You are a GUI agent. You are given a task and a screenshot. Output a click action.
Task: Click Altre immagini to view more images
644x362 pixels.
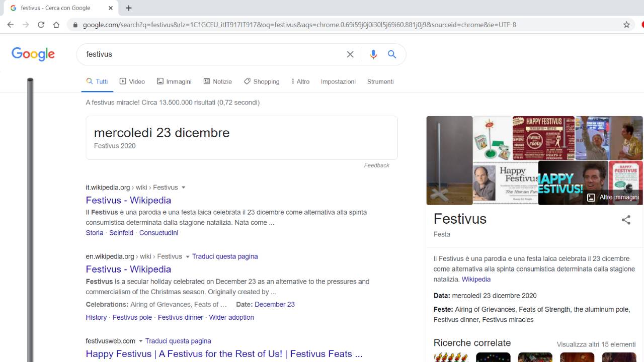pyautogui.click(x=613, y=197)
